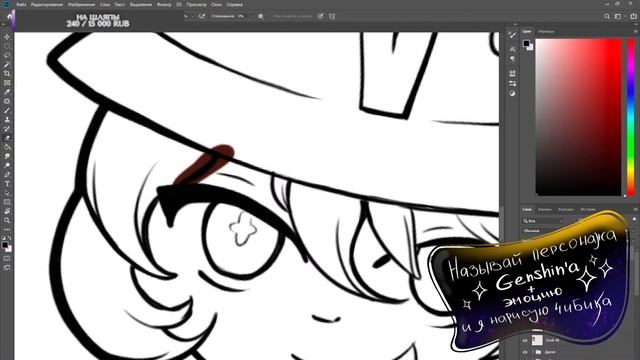Select the Dodge tool
Screen dimensions: 640x360
7,165
